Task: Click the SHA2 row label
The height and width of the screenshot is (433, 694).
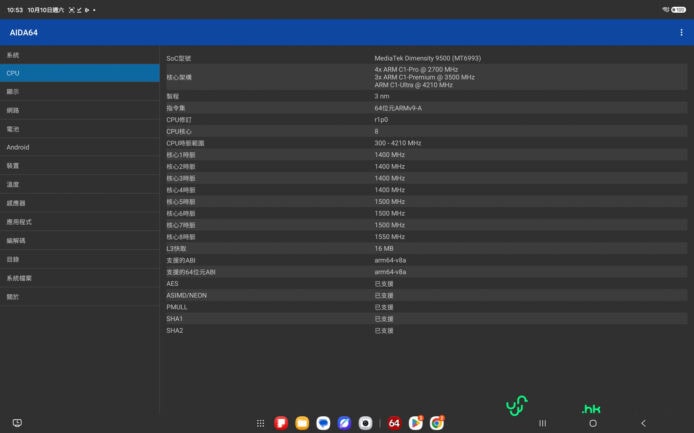Action: pos(174,331)
